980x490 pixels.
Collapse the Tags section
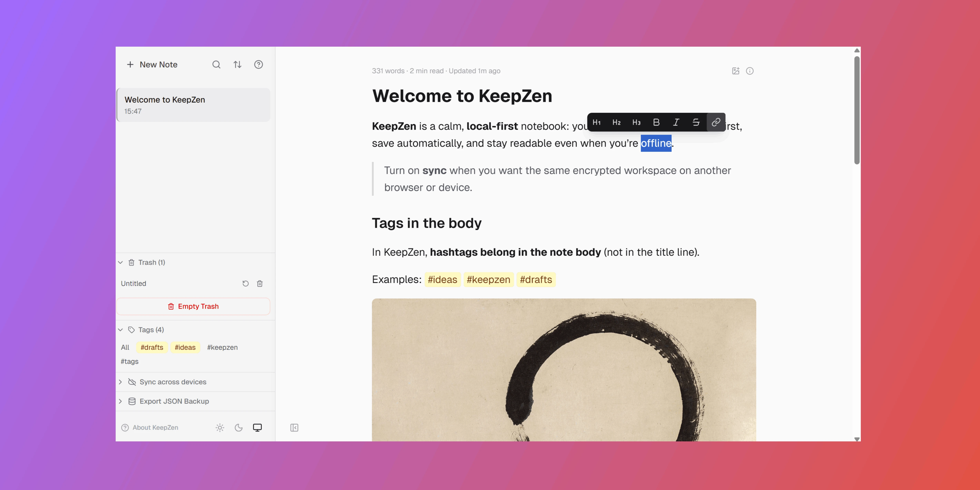coord(121,330)
